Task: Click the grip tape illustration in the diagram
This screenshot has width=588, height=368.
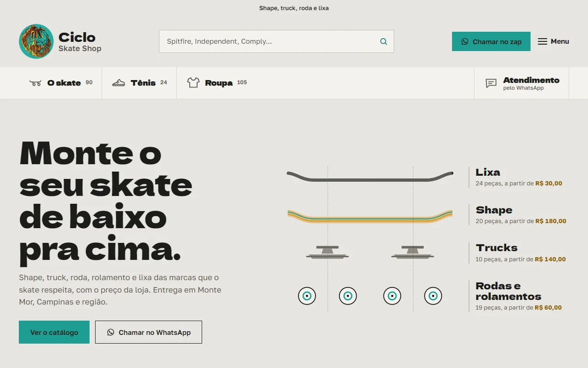Action: pos(370,177)
